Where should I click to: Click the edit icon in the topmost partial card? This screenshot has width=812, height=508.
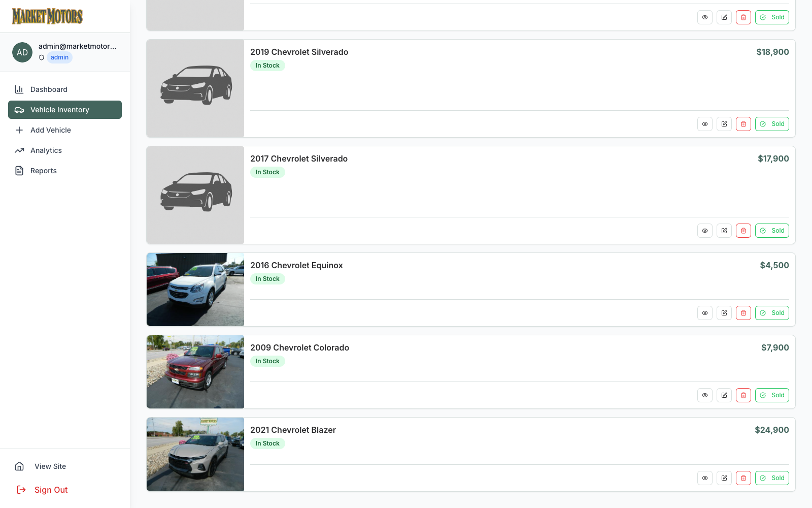click(x=724, y=17)
